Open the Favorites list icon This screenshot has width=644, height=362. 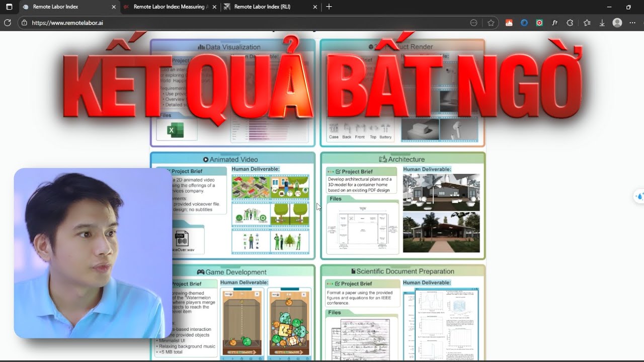tap(587, 23)
